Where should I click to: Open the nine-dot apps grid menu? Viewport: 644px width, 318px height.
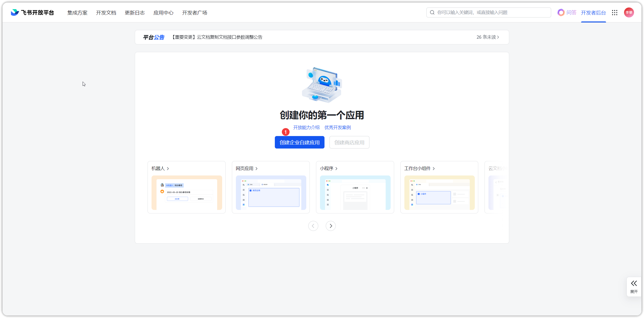(615, 12)
